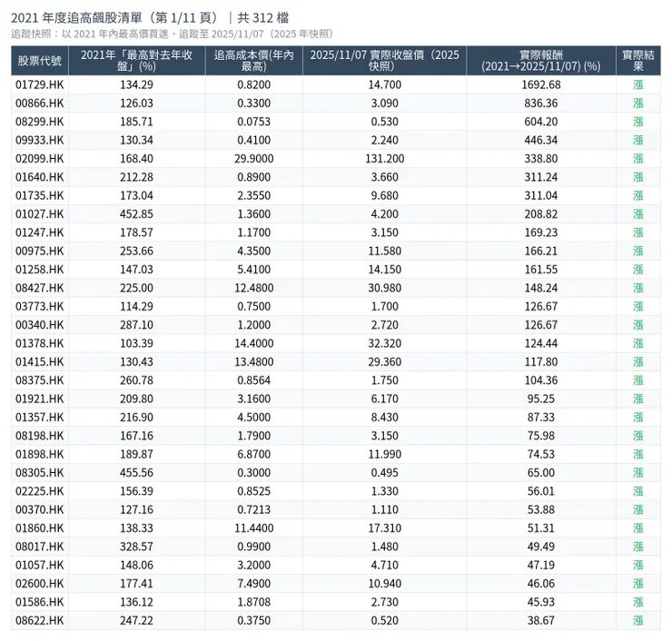Select stock code 01898.HK
672x641 pixels.
[x=39, y=454]
